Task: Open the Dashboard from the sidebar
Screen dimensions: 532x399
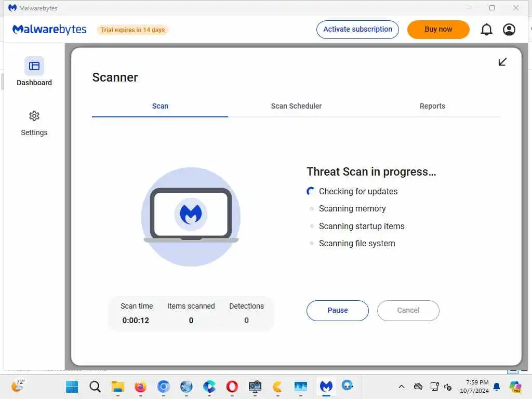Action: (x=34, y=71)
